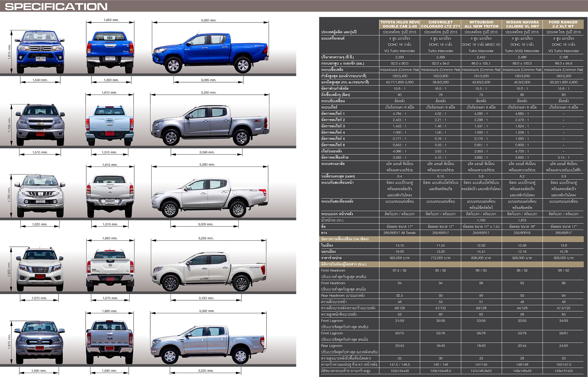Pick the Mitsubishi Triton side profile photo
Viewport: 588px width, 377px height.
[x=210, y=197]
